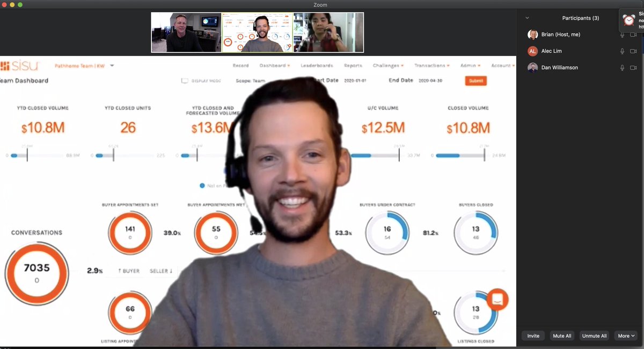Toggle Display Mode on the dashboard
This screenshot has width=644, height=349.
(184, 80)
